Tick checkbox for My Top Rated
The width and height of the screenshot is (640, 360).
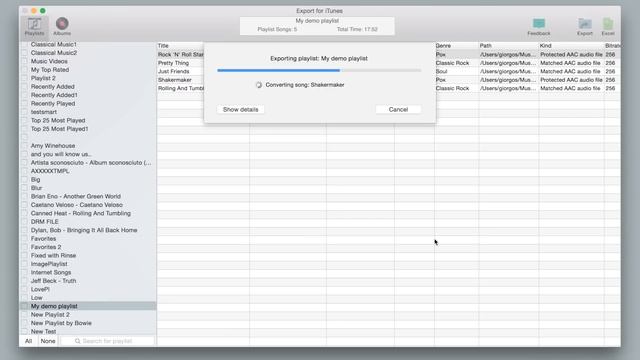click(x=24, y=70)
